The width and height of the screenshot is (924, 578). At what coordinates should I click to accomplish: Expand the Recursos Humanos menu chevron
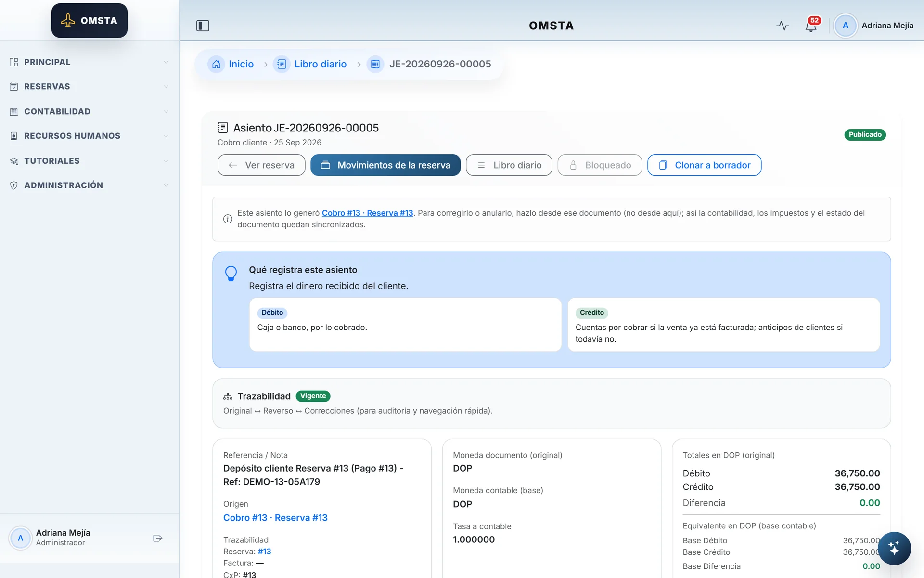point(166,136)
